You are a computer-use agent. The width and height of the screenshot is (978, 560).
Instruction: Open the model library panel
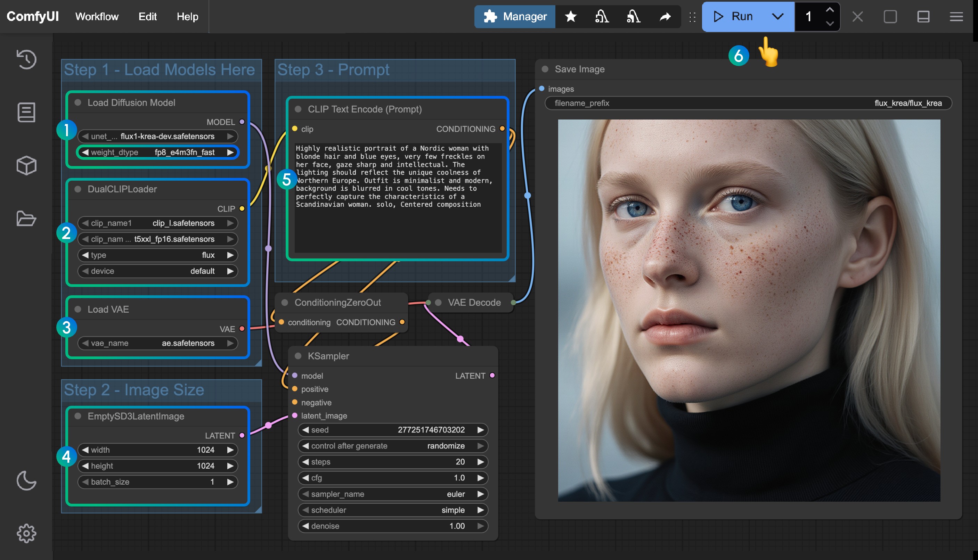26,165
